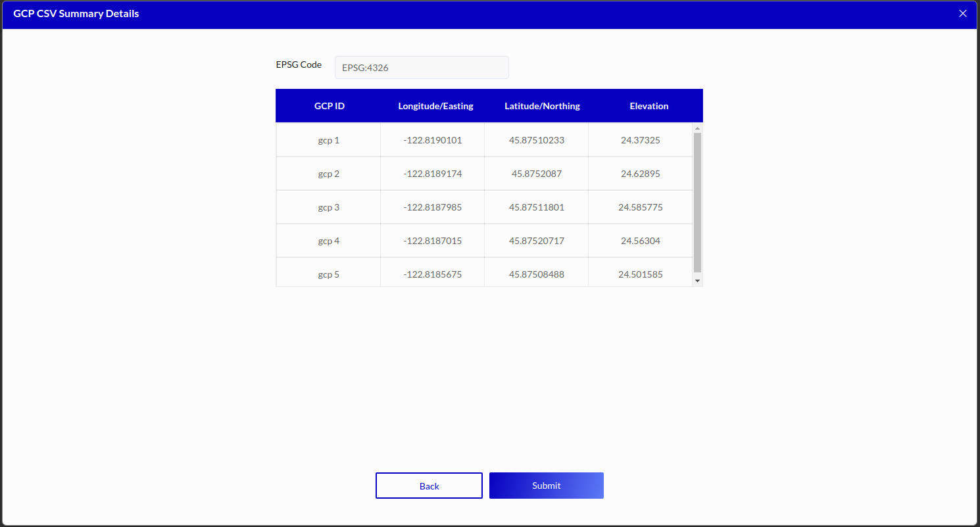The height and width of the screenshot is (527, 980).
Task: Submit the GCP CSV summary
Action: (x=547, y=486)
